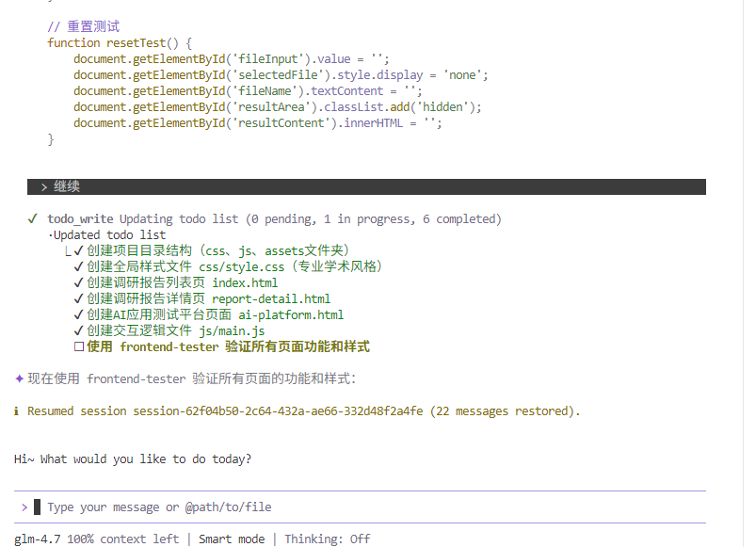
Task: Click the checkmark for 创建项目目录结构 todo
Action: point(79,250)
